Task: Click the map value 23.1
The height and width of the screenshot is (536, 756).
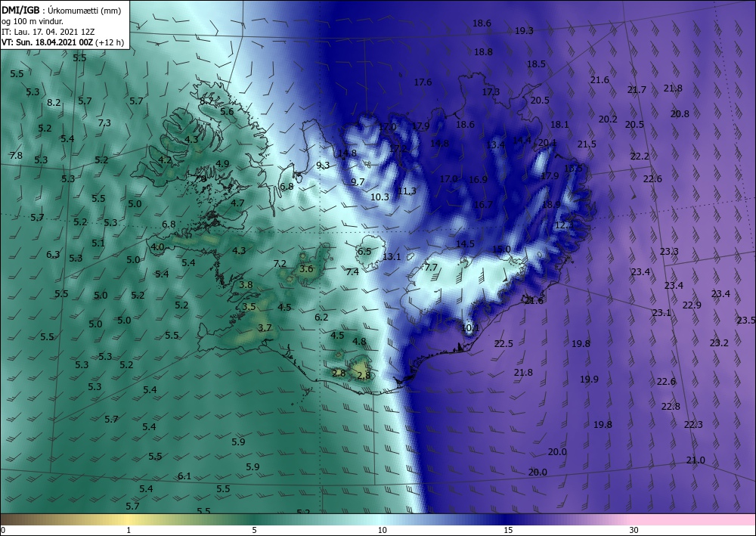Action: click(661, 313)
